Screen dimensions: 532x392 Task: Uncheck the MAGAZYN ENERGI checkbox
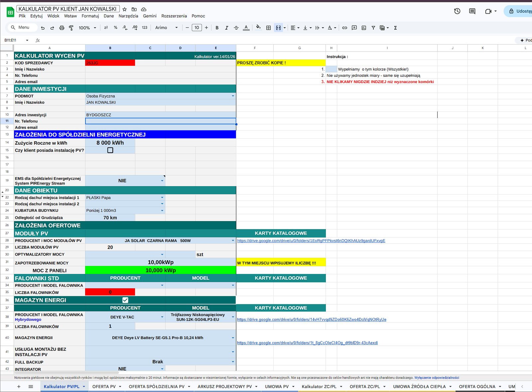[x=125, y=300]
